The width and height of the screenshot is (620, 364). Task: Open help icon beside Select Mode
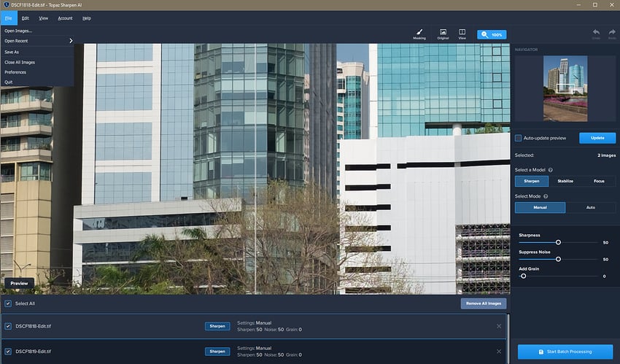pos(546,196)
